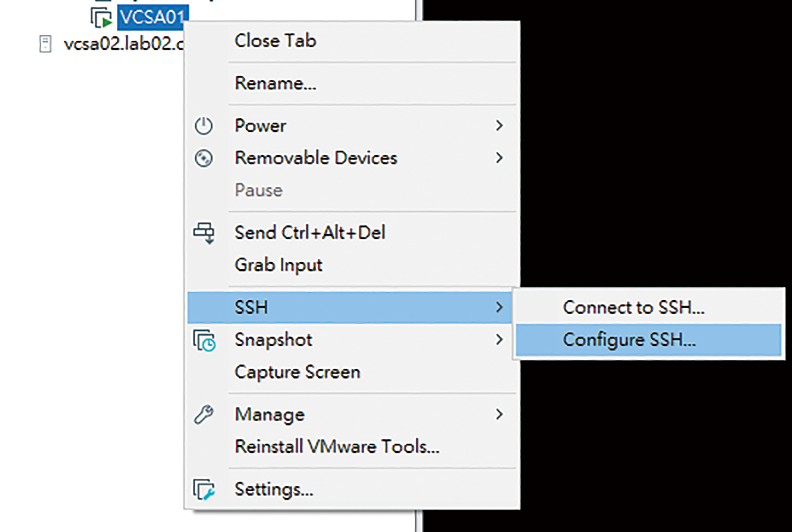Click the Send Ctrl+Alt+Del keyboard icon

tap(204, 233)
